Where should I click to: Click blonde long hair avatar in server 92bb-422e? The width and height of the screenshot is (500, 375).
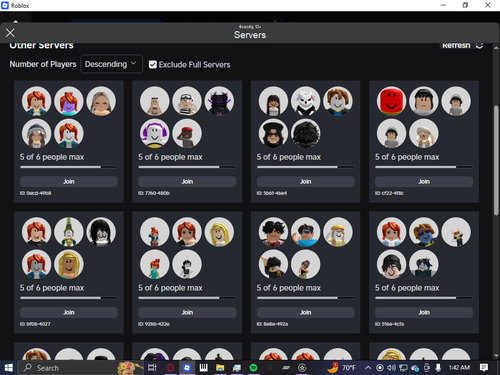pos(219,232)
